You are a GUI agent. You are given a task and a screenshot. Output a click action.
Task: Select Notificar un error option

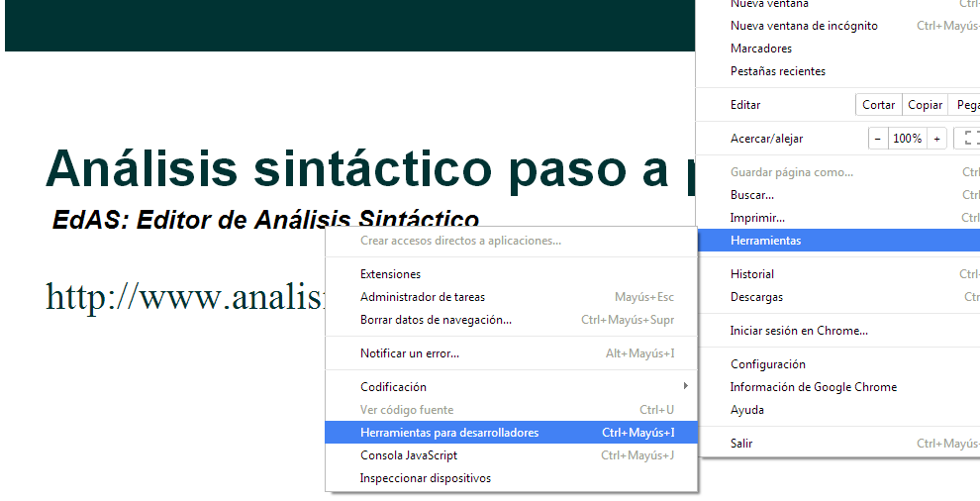410,353
